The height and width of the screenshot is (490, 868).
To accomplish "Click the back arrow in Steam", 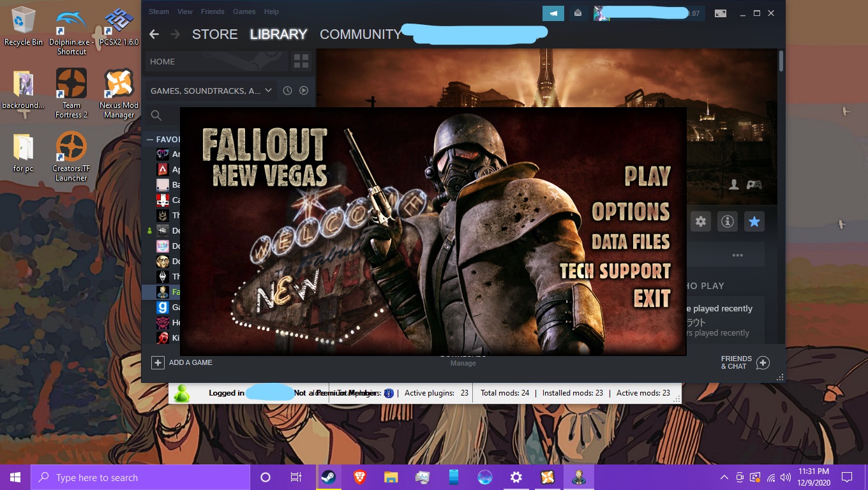I will tap(154, 34).
